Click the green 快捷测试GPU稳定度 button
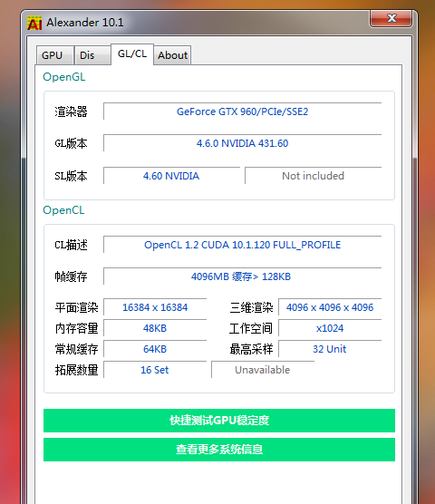Image resolution: width=435 pixels, height=504 pixels. 219,421
